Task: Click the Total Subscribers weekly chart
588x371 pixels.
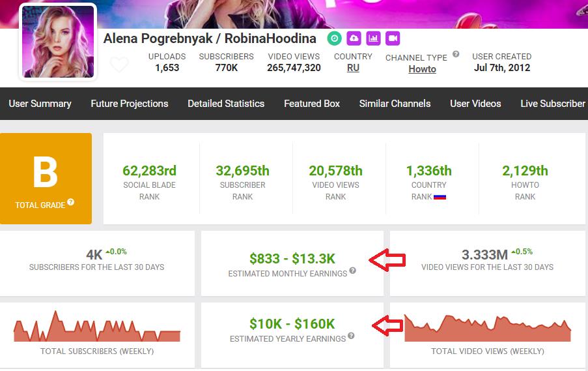Action: coord(97,326)
